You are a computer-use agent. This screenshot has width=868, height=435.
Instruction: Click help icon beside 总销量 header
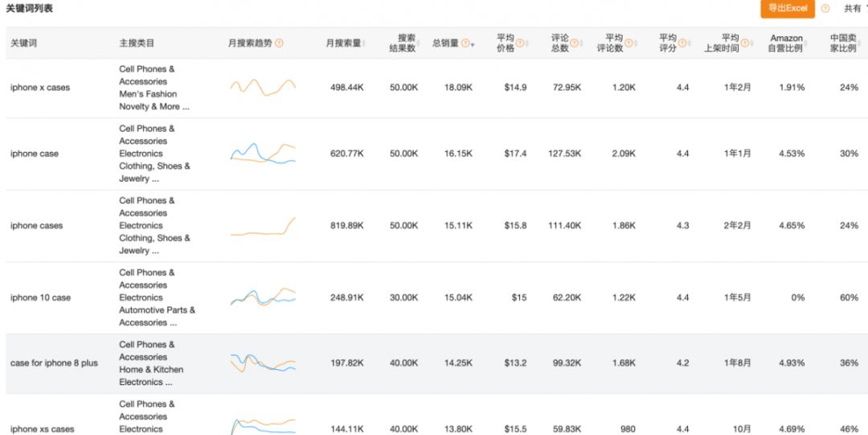(x=465, y=43)
